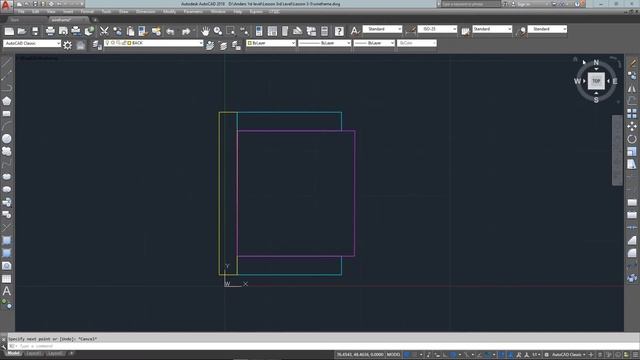The width and height of the screenshot is (640, 360).
Task: Select the Multiline Text A tool
Action: [7, 291]
